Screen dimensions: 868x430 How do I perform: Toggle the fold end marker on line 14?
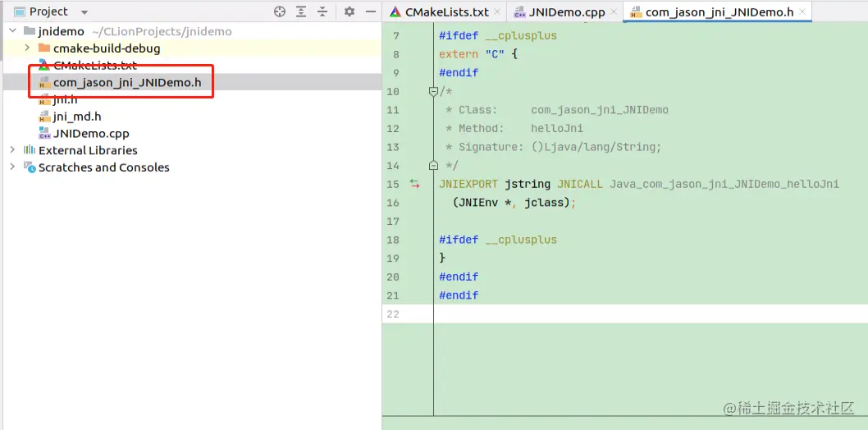click(433, 165)
